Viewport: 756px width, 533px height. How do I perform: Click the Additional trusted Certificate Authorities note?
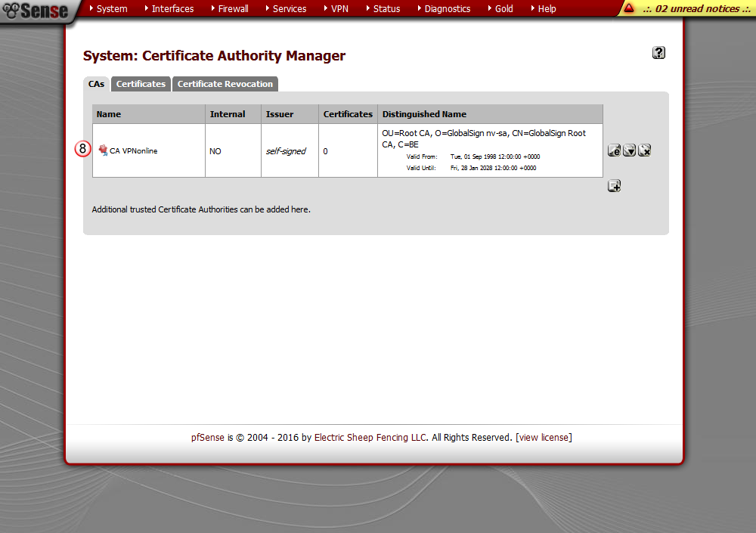pos(201,209)
